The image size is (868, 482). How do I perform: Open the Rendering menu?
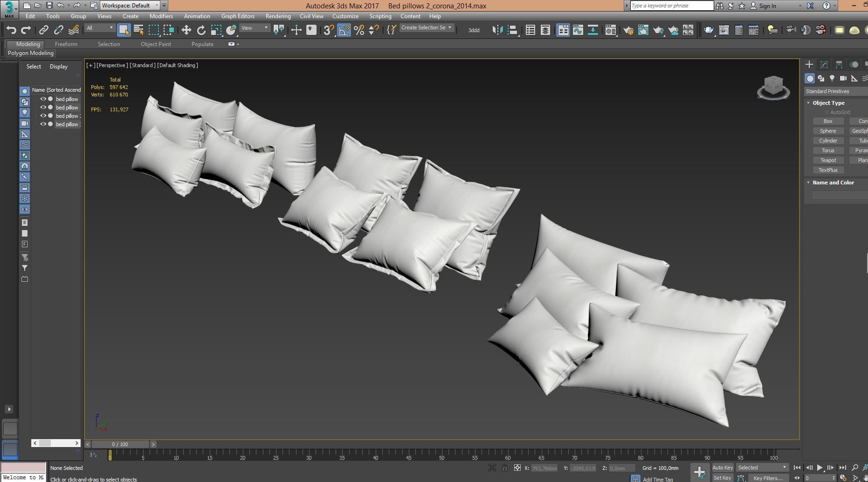coord(278,16)
